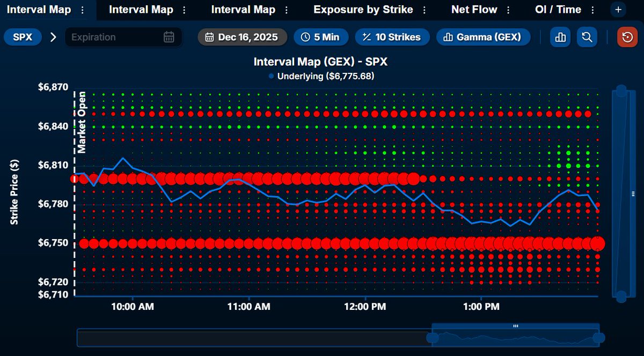Viewport: 644px width, 356px height.
Task: Click left handle of horizontal time range slider
Action: [433, 338]
